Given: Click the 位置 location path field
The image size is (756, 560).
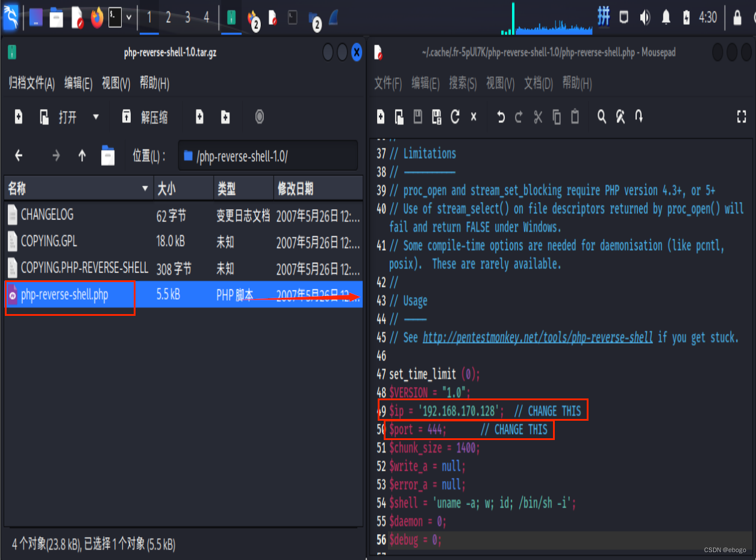Looking at the screenshot, I should 269,157.
